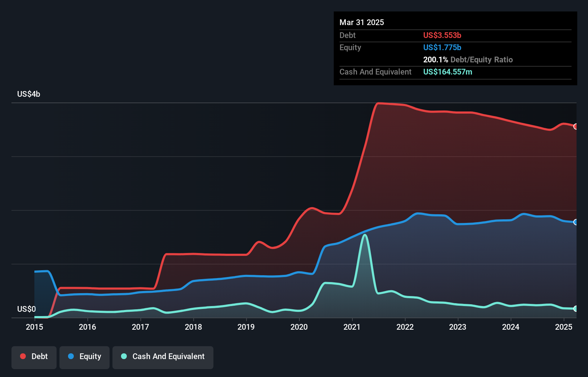Viewport: 588px width, 377px height.
Task: Toggle the Cash And Equivalent legend button
Action: point(163,357)
